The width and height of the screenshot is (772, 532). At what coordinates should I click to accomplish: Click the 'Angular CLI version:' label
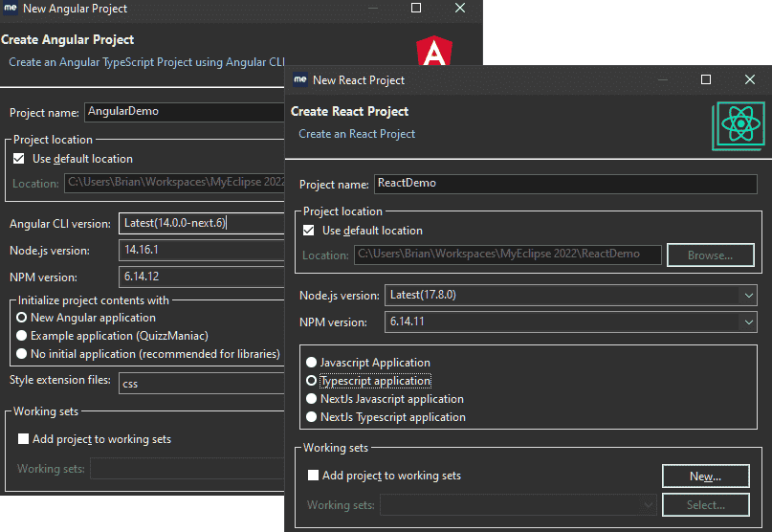coord(60,224)
